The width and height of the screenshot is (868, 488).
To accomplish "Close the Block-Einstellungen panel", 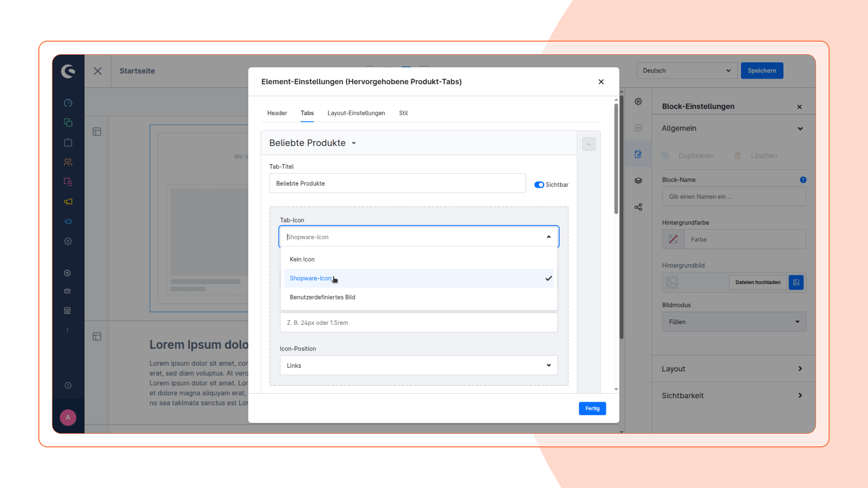I will (x=799, y=107).
